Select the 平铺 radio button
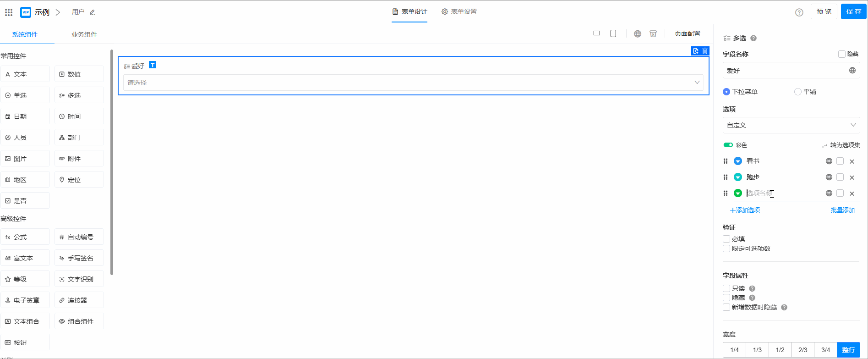868x359 pixels. coord(798,92)
